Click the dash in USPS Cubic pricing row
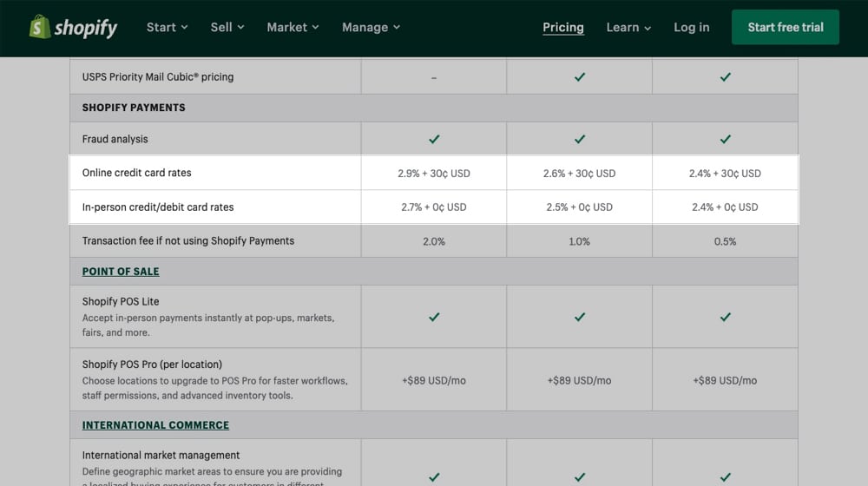This screenshot has height=486, width=868. tap(434, 78)
